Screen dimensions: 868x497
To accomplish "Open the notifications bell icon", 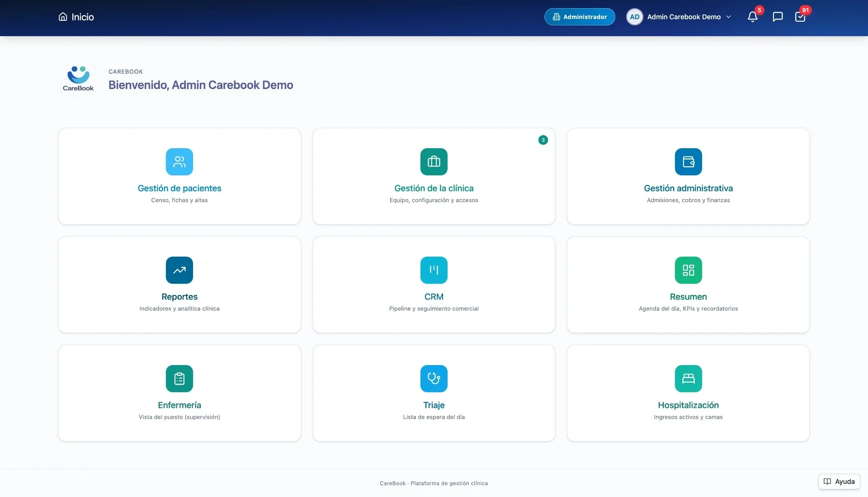I will point(752,17).
